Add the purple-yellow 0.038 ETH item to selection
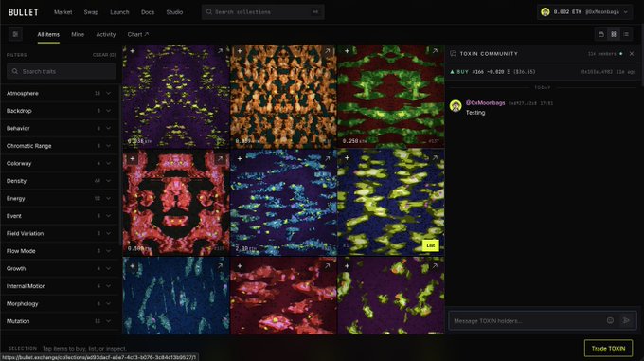Screen dimensions: 644x361 tap(133, 51)
